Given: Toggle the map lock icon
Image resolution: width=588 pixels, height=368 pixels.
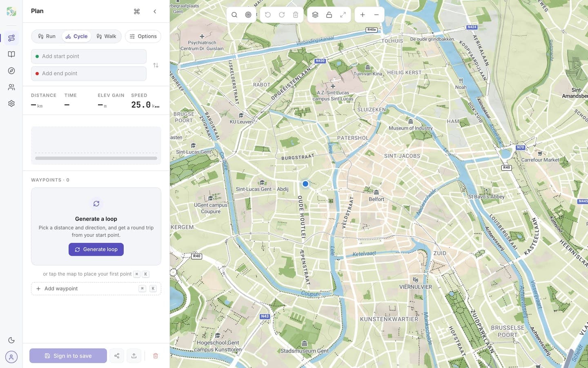Looking at the screenshot, I should pyautogui.click(x=329, y=15).
